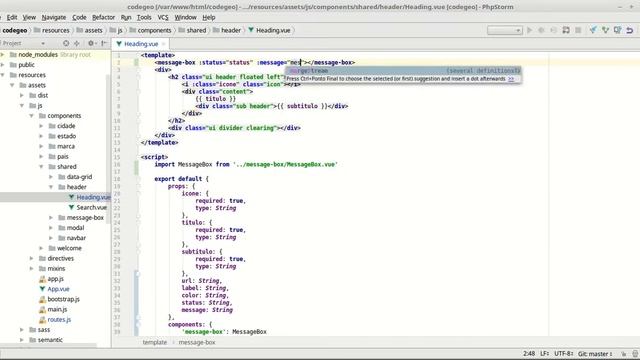Click Git: master branch widget
640x360 pixels.
[x=595, y=354]
